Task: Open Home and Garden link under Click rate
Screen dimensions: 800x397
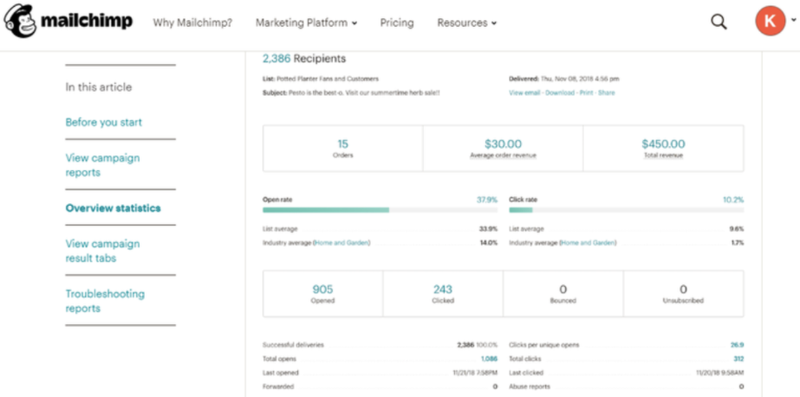Action: pyautogui.click(x=588, y=243)
